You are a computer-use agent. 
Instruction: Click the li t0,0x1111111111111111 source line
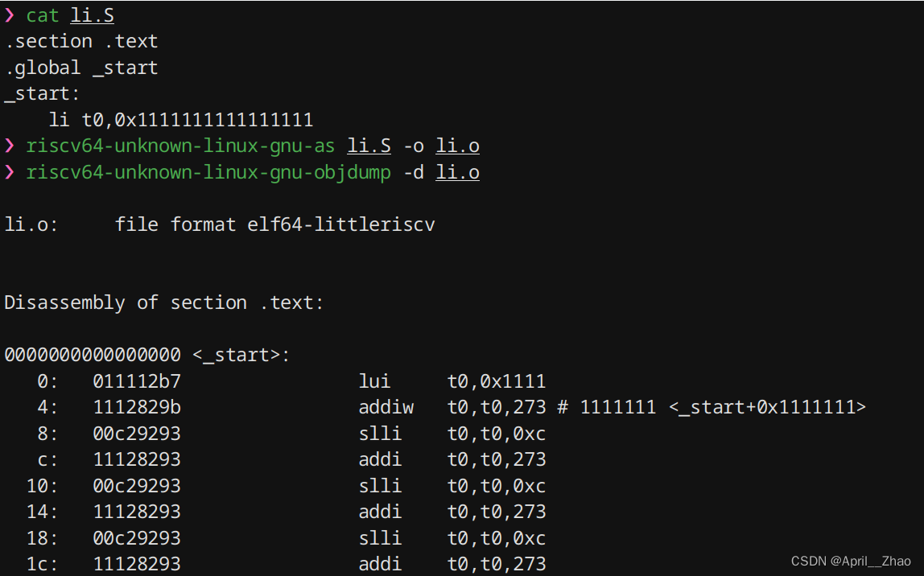(180, 120)
